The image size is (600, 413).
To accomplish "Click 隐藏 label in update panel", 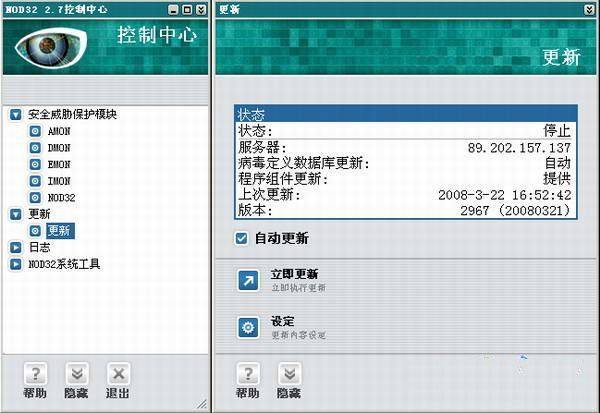I will pos(289,393).
